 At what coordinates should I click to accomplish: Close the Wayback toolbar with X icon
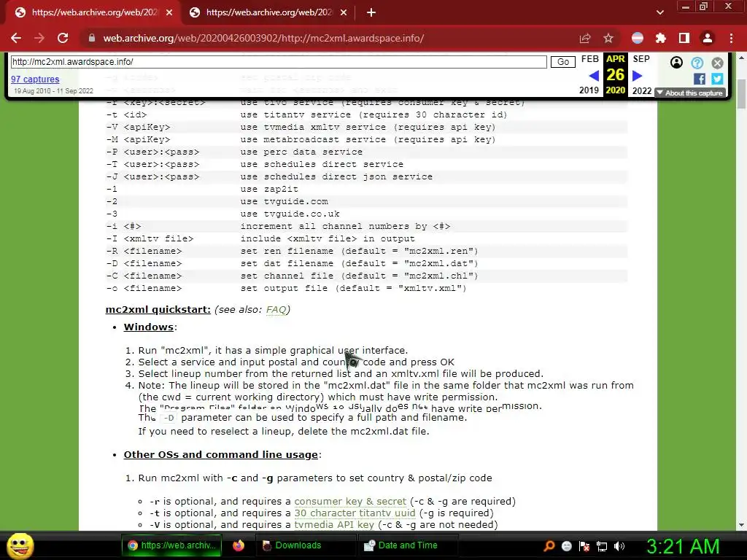[x=718, y=63]
